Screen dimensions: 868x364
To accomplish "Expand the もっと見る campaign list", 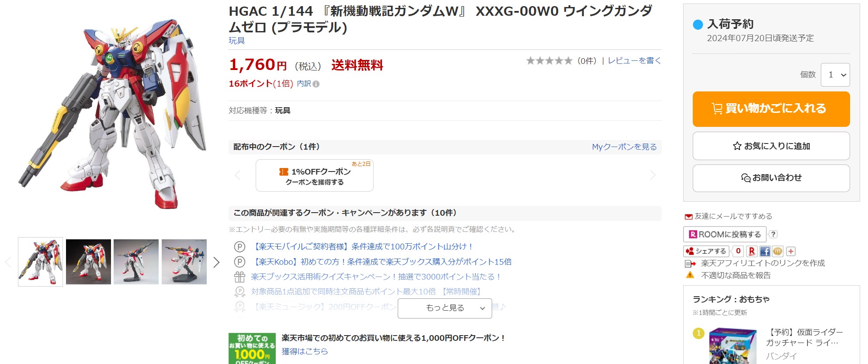I will [x=445, y=308].
